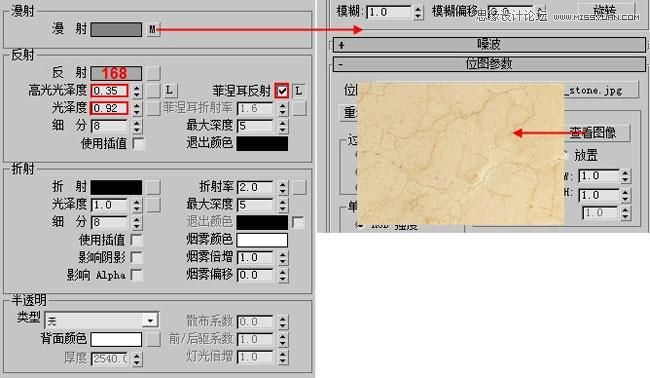Click the refraction 最大深度 spinner arrows
Screen dimensions: 650x378
(x=283, y=205)
